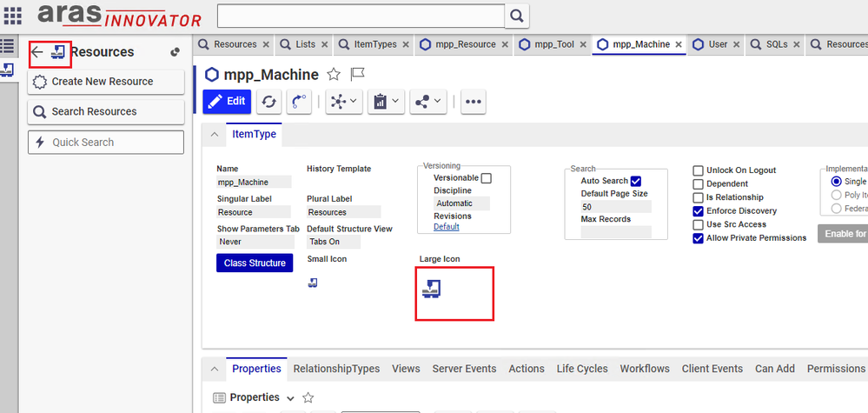Screen dimensions: 868x413
Task: Open the apps grid menu
Action: point(14,16)
